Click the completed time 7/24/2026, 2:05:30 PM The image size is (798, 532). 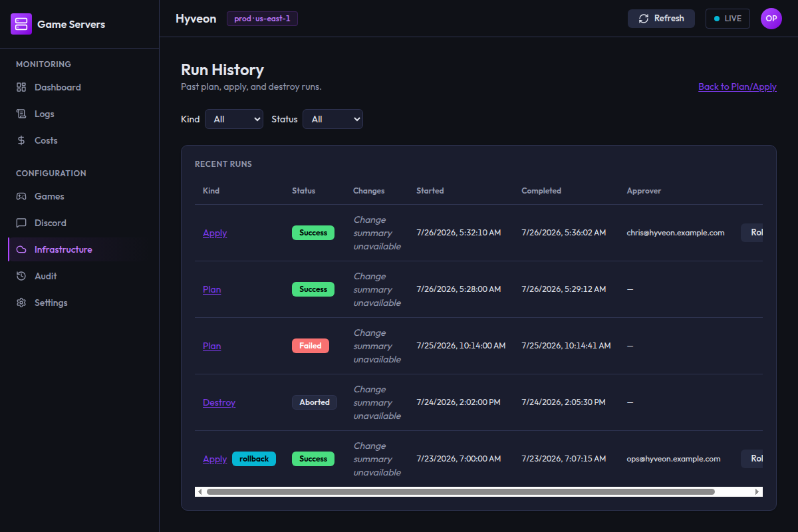564,402
